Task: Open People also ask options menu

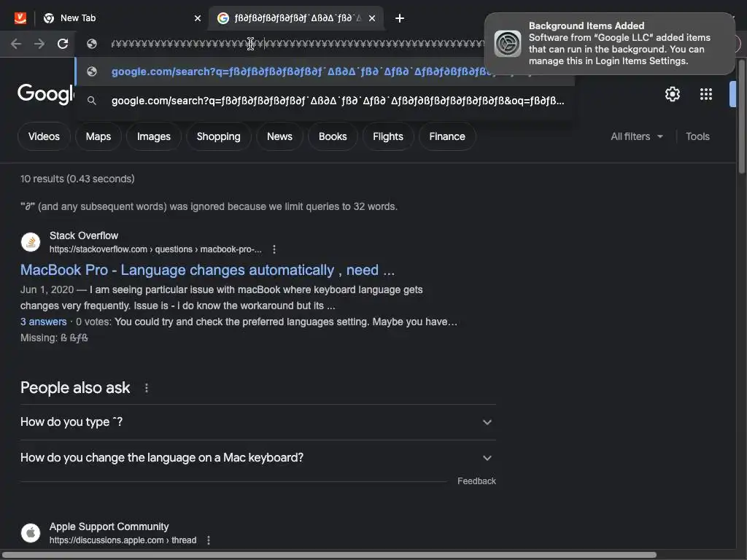Action: pyautogui.click(x=146, y=388)
